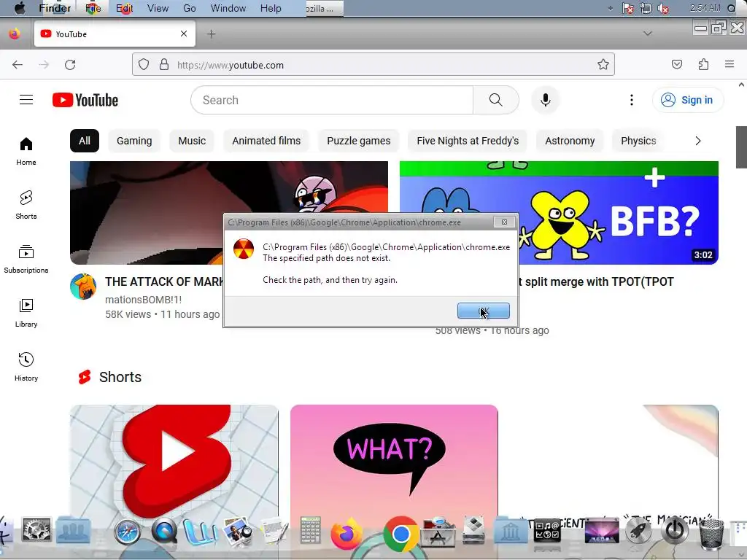Show more filter chips with right chevron
The height and width of the screenshot is (560, 747).
pos(698,141)
